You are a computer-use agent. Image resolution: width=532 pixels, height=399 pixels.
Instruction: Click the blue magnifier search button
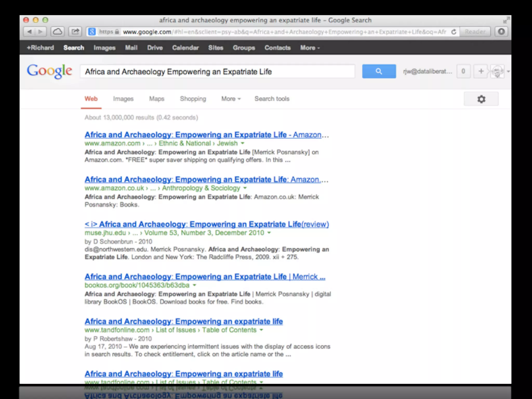pyautogui.click(x=379, y=71)
